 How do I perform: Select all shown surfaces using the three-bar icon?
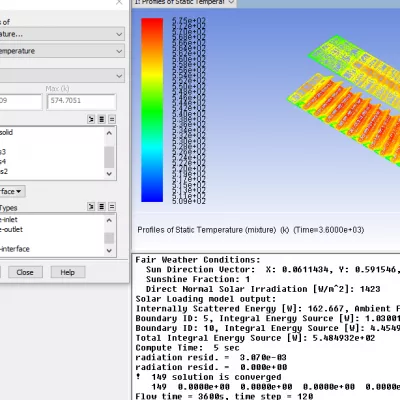(x=102, y=119)
